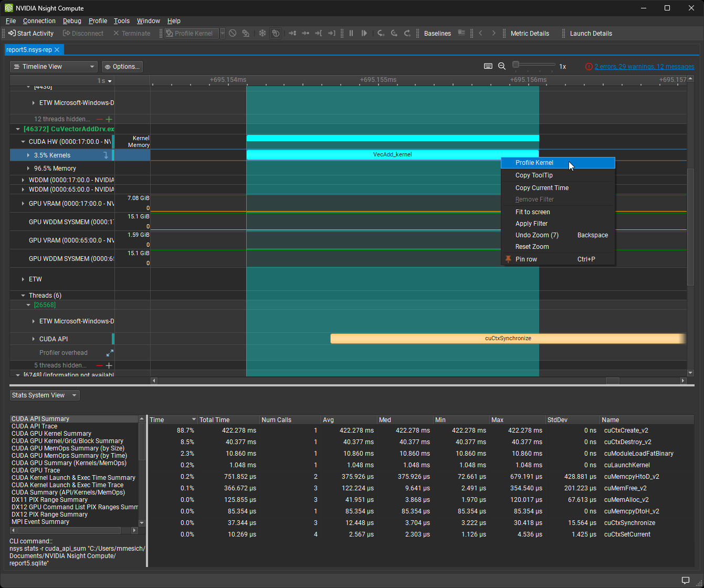704x588 pixels.
Task: Click the plus to show 12 hidden threads
Action: [x=109, y=119]
